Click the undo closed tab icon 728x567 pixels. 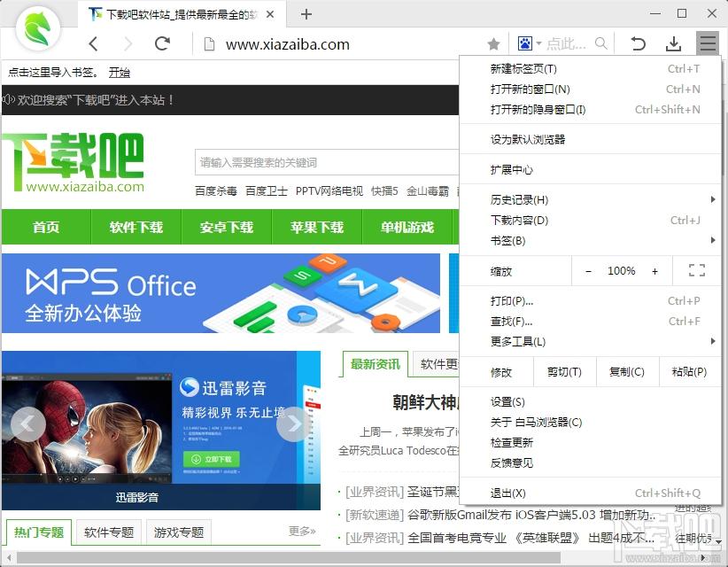(638, 43)
